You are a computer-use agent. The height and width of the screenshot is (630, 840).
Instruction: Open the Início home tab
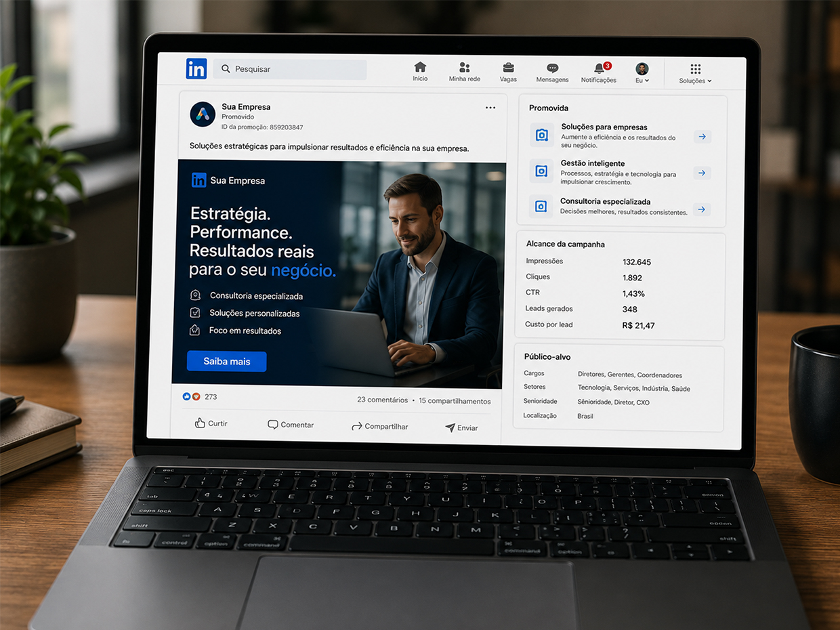(420, 72)
